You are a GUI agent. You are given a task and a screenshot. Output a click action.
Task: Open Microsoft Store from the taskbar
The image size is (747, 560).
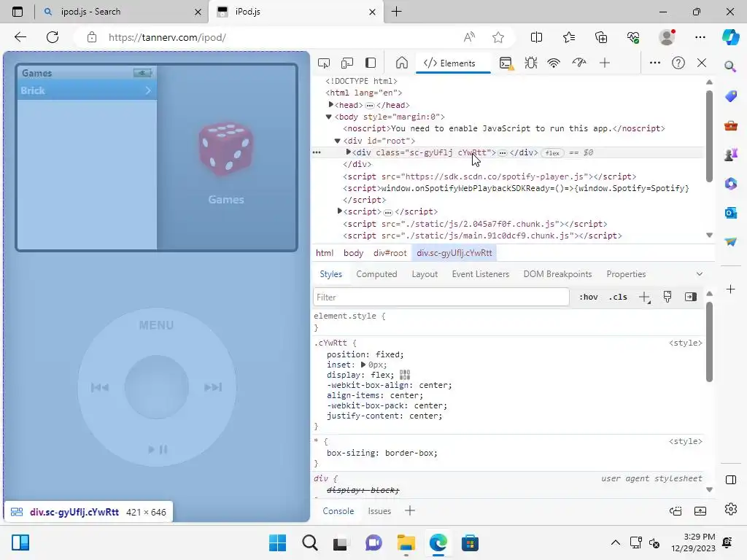click(x=470, y=542)
